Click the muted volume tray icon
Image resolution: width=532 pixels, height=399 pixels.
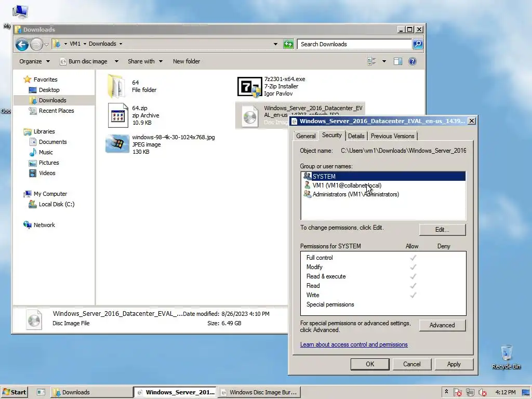click(483, 393)
